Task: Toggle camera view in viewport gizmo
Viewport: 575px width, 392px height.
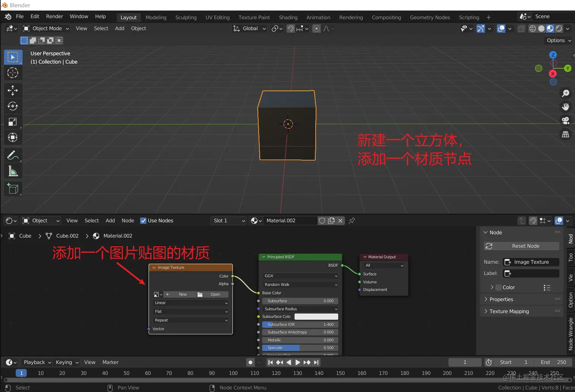Action: pyautogui.click(x=565, y=121)
